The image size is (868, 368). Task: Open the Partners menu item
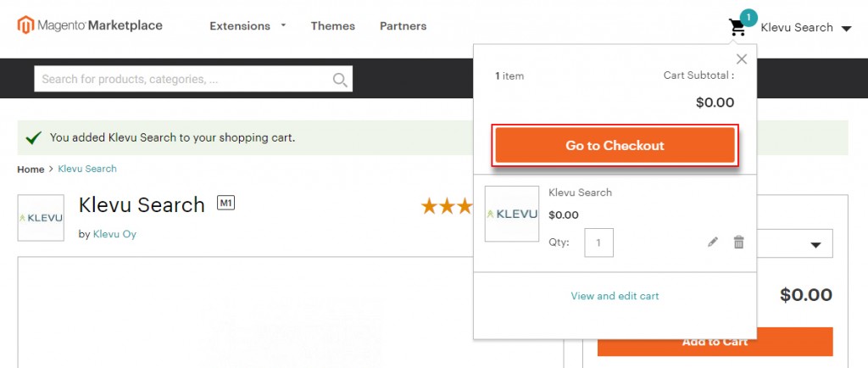[403, 26]
